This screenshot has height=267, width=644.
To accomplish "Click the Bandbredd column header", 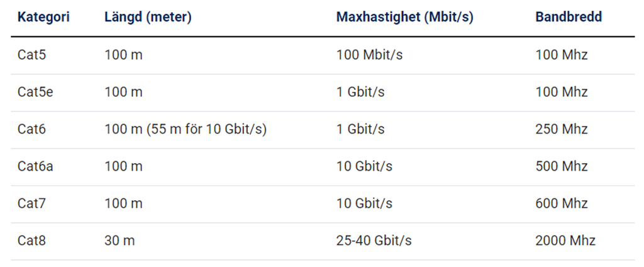I will point(569,17).
